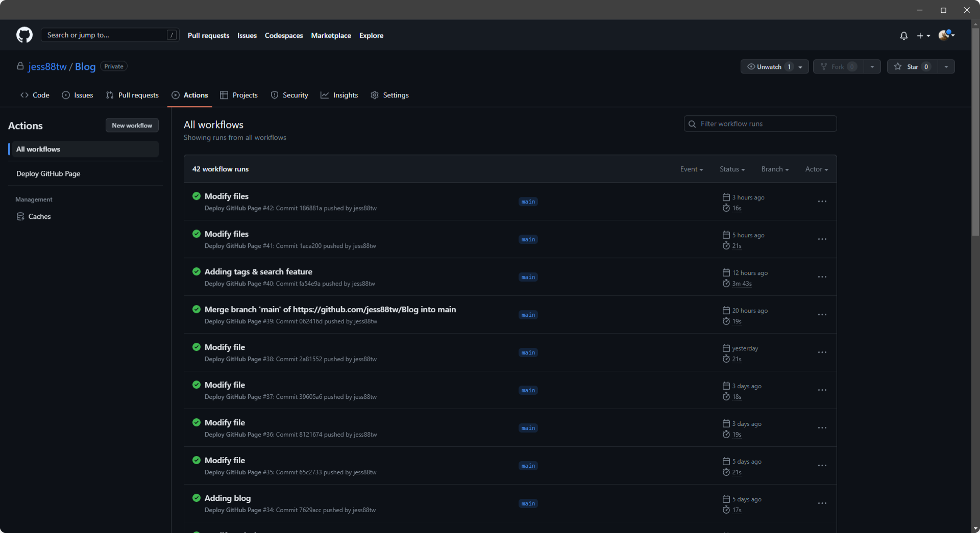Open the Adding blog workflow run

click(x=228, y=498)
